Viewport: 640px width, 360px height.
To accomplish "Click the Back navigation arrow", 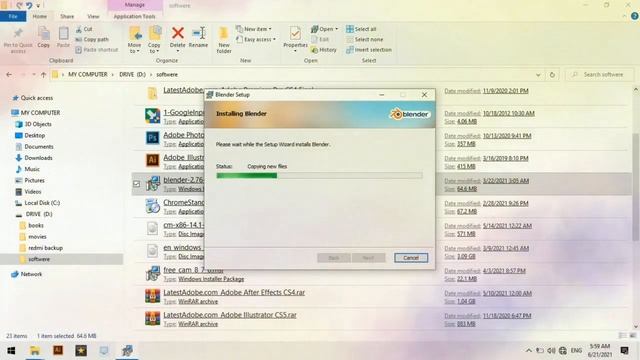I will [x=9, y=75].
